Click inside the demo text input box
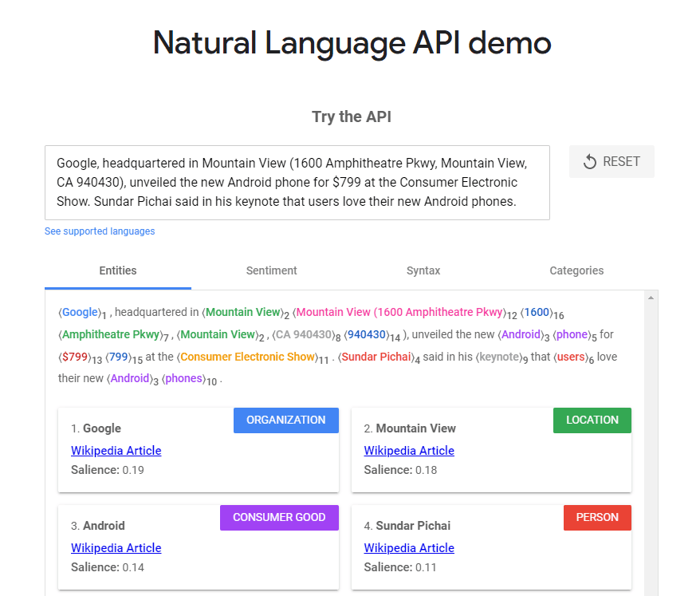700x596 pixels. point(297,183)
